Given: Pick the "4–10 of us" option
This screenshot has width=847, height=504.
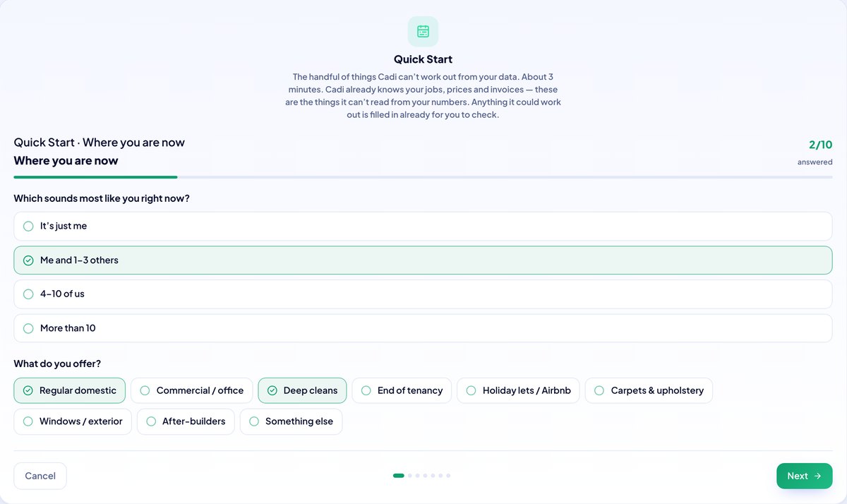Looking at the screenshot, I should pos(423,294).
